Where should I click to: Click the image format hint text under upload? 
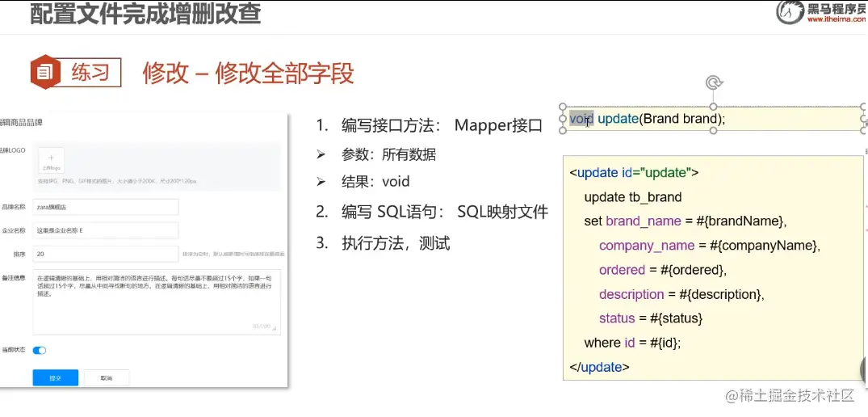click(117, 181)
